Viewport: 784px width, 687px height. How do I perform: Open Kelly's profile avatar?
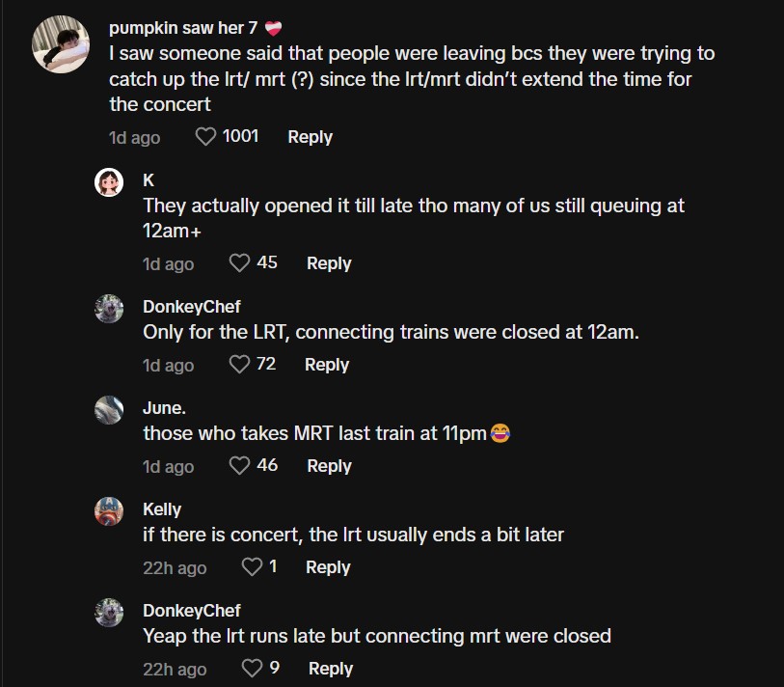(x=109, y=510)
